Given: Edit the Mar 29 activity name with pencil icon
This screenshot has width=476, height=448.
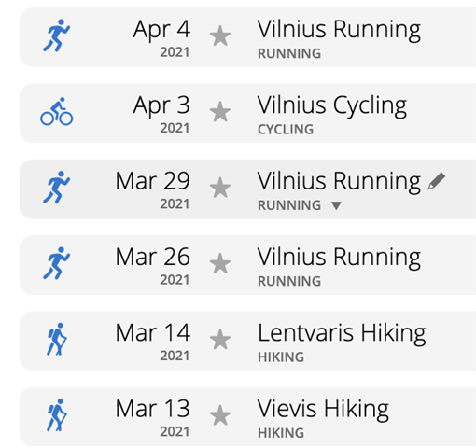Looking at the screenshot, I should [x=437, y=181].
